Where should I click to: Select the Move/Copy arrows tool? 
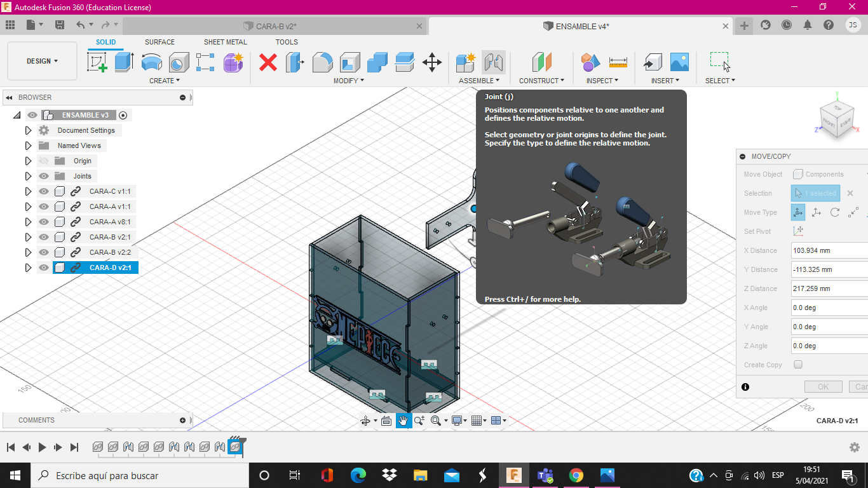(432, 62)
